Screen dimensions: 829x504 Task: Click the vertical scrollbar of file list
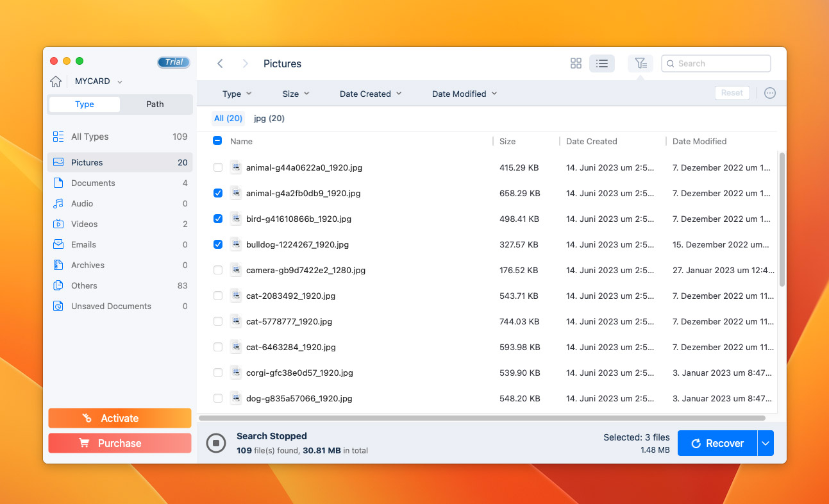coord(782,219)
